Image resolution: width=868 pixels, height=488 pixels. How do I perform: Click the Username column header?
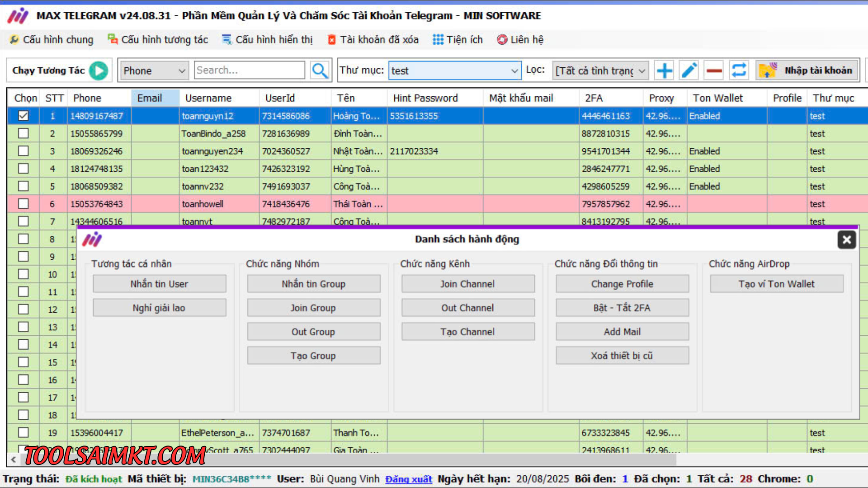[x=219, y=98]
